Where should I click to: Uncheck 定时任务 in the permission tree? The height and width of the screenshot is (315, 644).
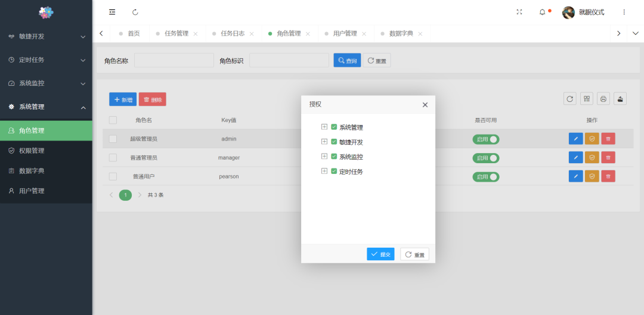pos(334,171)
